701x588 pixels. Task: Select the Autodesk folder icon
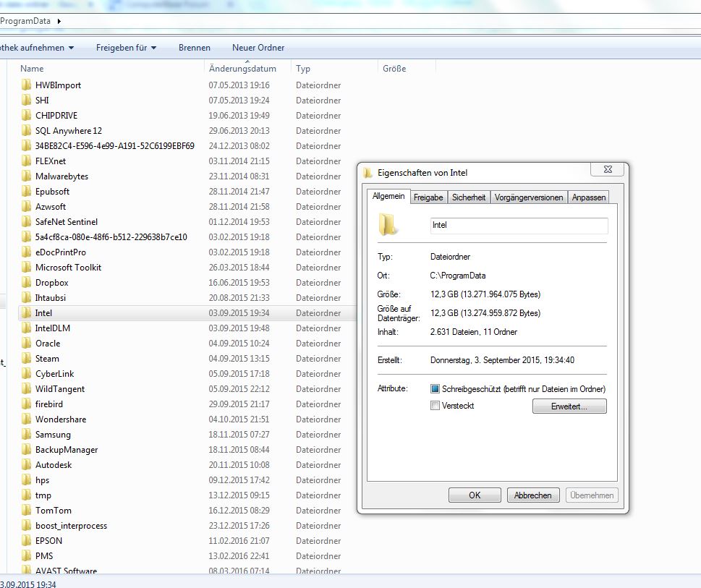pyautogui.click(x=26, y=464)
